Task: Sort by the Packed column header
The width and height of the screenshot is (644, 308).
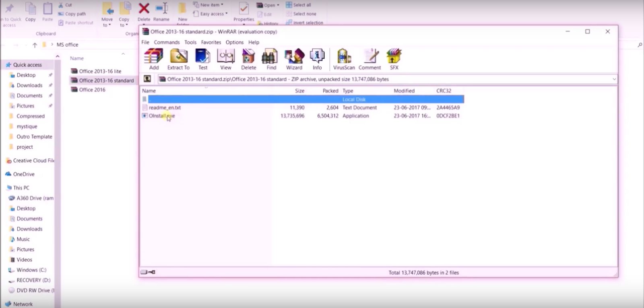Action: coord(330,91)
